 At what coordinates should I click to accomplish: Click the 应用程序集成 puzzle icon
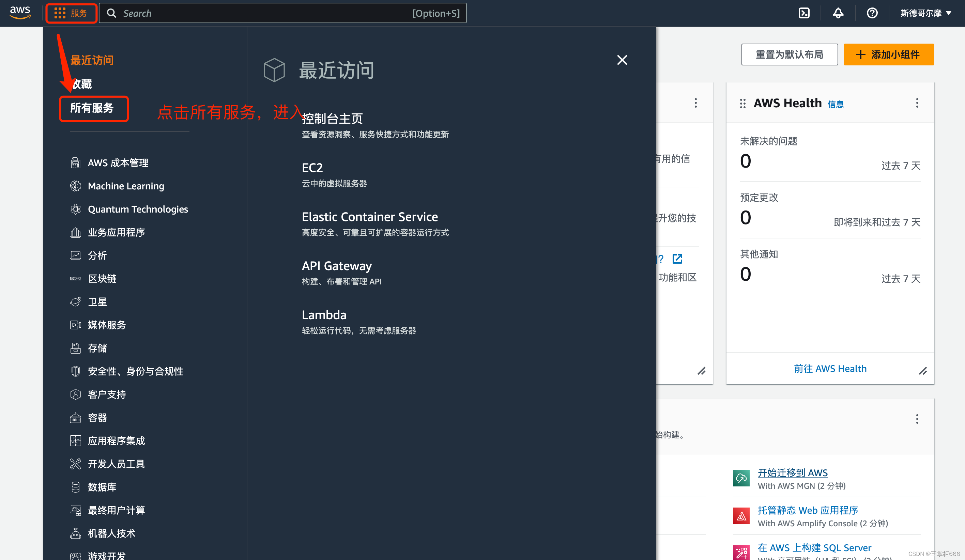pyautogui.click(x=75, y=440)
